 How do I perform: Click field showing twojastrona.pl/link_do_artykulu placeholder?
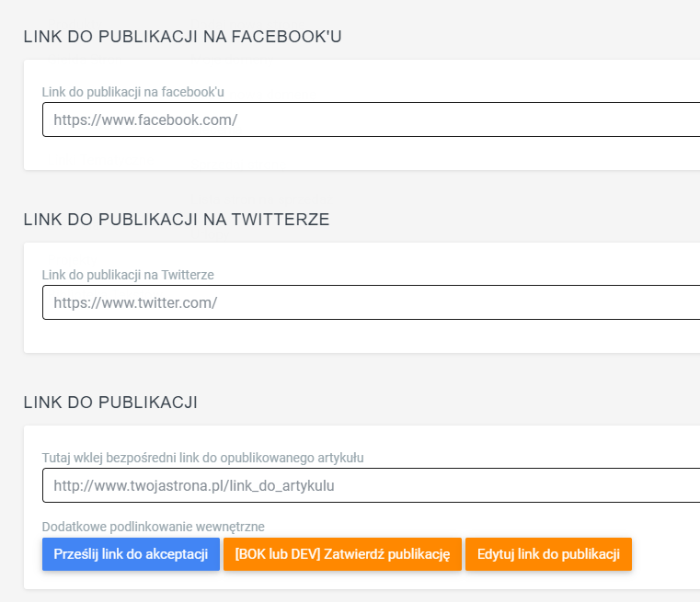click(x=371, y=485)
